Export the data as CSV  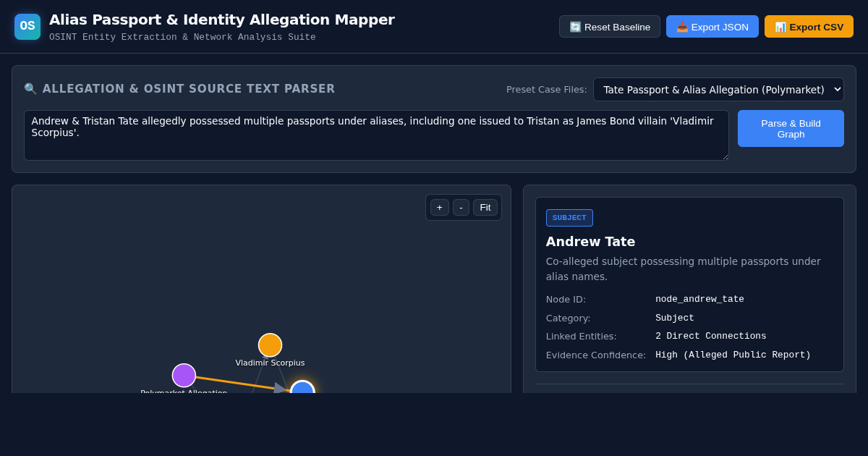click(x=809, y=27)
